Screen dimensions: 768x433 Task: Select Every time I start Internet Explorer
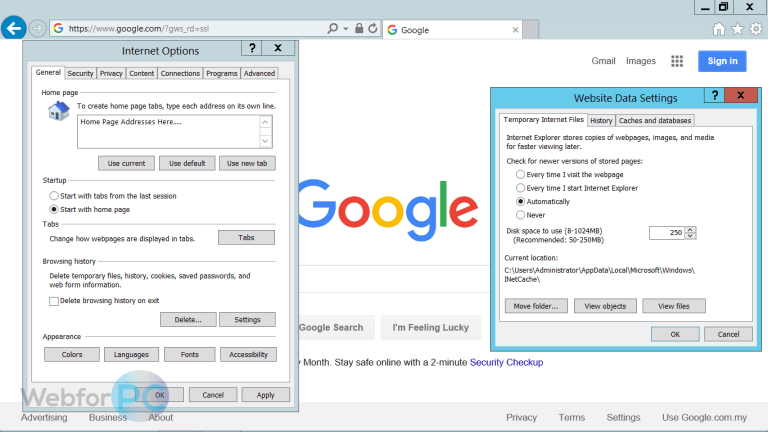(520, 188)
